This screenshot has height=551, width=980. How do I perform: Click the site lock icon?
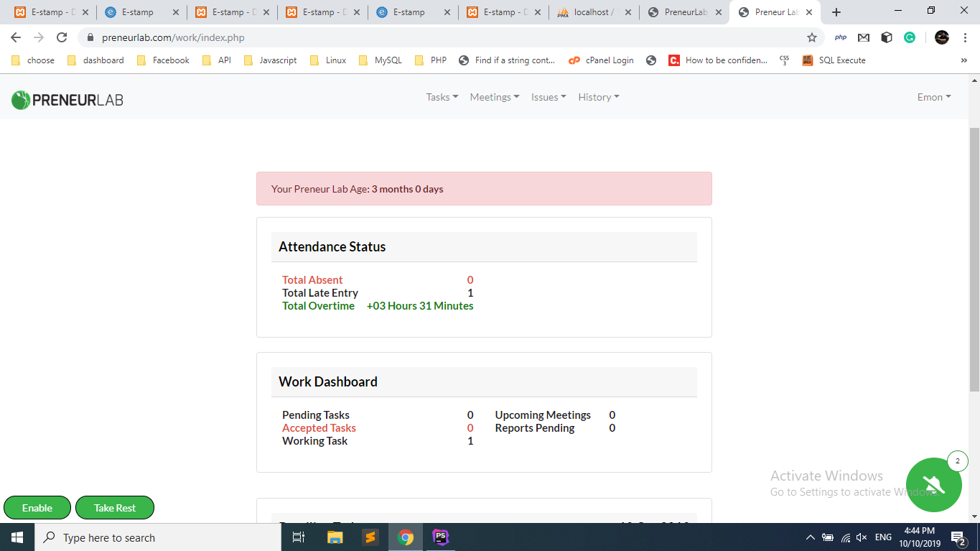coord(90,37)
